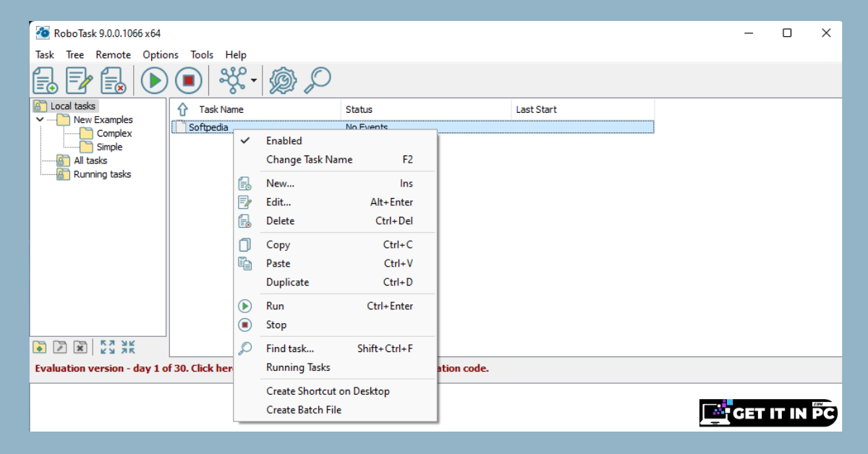The width and height of the screenshot is (868, 454).
Task: Maximize the RoboTask window
Action: (787, 33)
